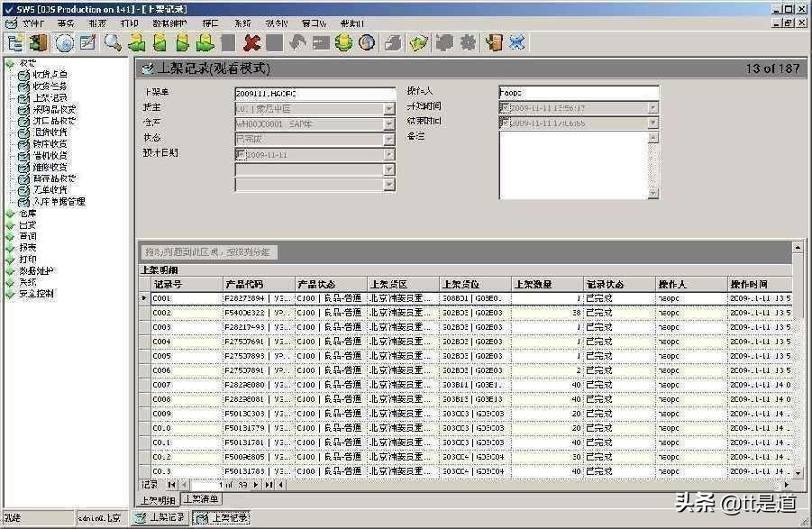Open the 仓库 field dropdown arrow
Screen dimensions: 812x529
click(389, 124)
